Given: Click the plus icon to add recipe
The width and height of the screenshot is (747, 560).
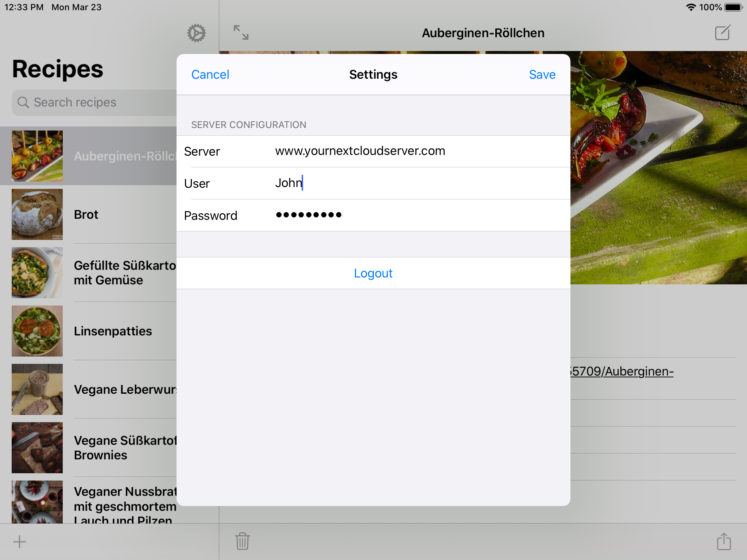Looking at the screenshot, I should pyautogui.click(x=20, y=542).
